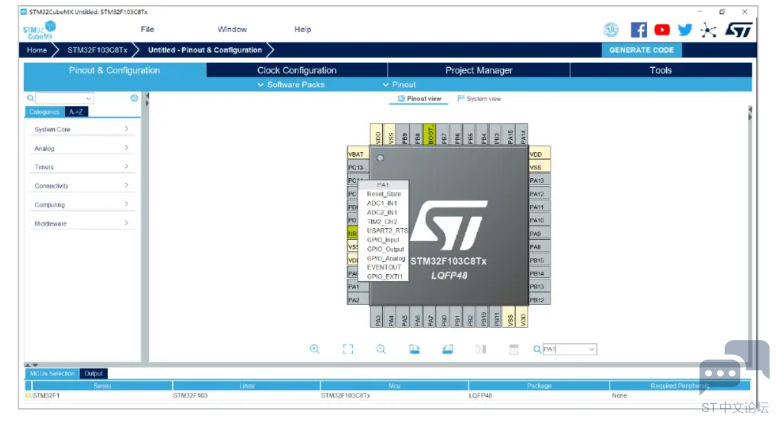Click pin PB12 on the chip
778x423 pixels.
539,300
